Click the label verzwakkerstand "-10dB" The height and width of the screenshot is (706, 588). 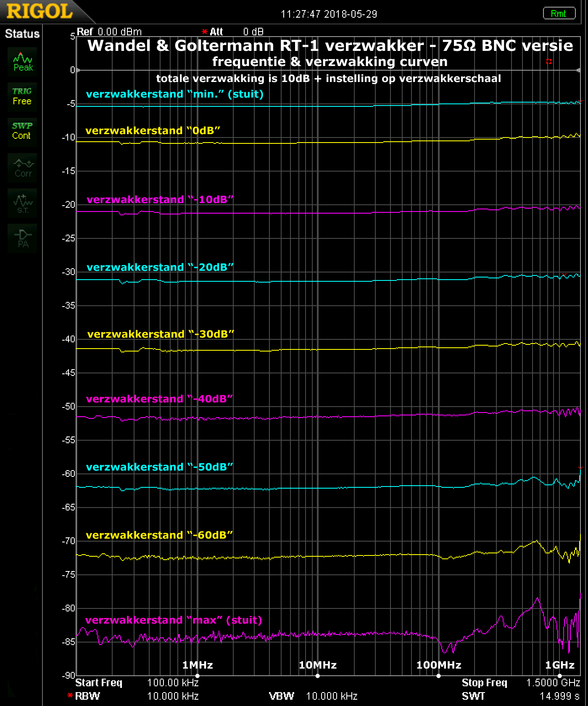(160, 199)
